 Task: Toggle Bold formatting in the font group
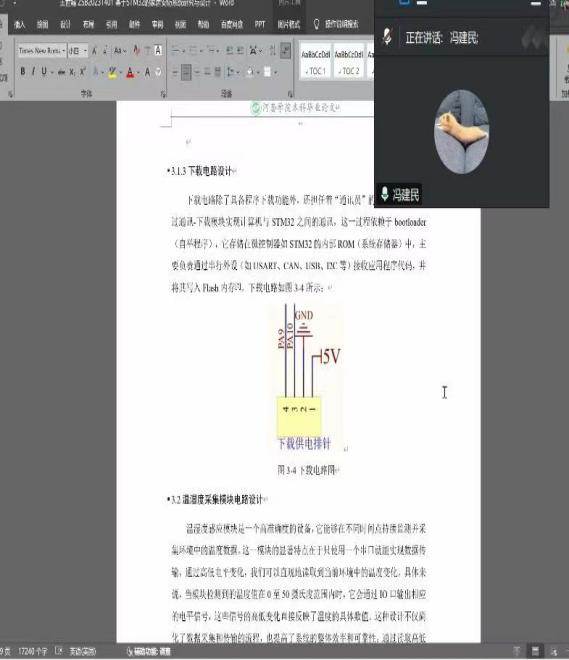pos(23,72)
